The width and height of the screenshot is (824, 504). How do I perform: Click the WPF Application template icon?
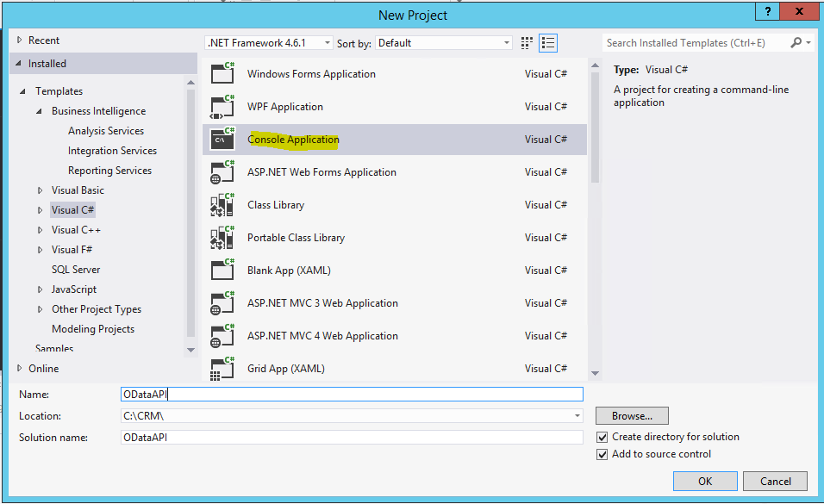(222, 106)
